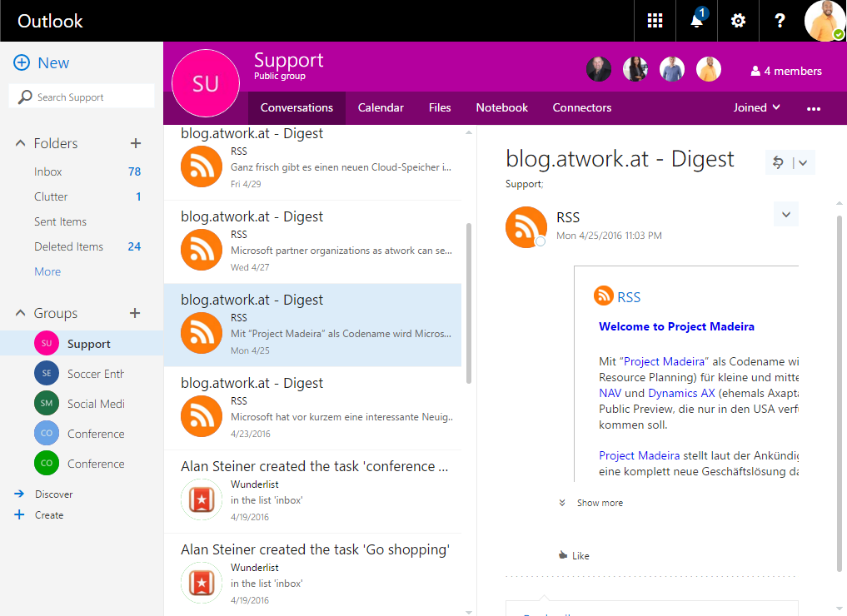847x616 pixels.
Task: Open the digest dated 4/23/2016
Action: pyautogui.click(x=313, y=408)
